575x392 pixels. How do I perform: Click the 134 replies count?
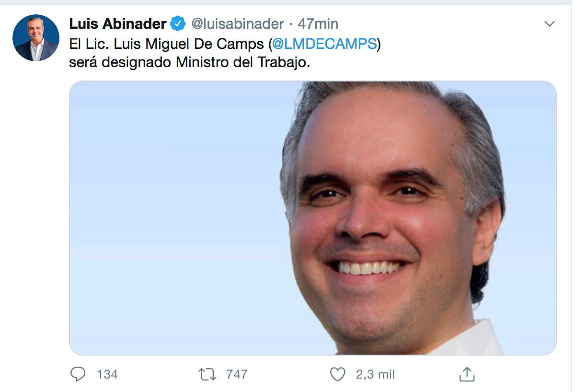tap(107, 374)
